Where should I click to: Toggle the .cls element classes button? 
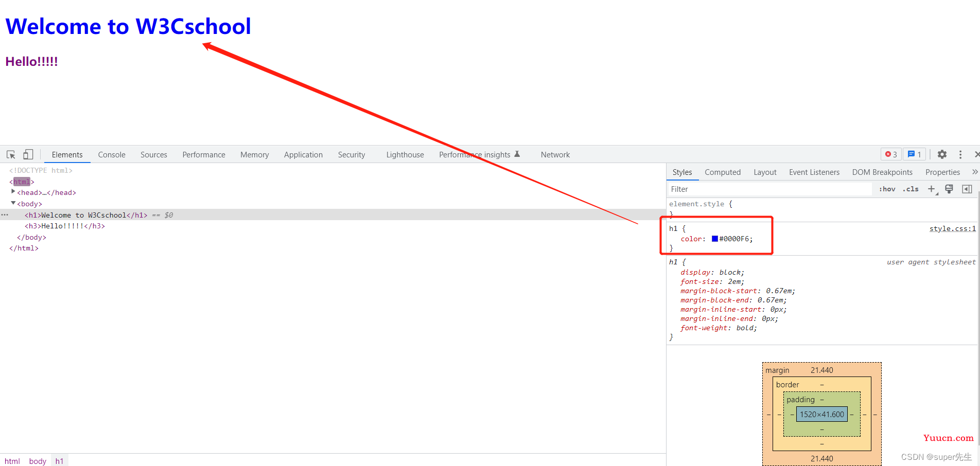911,189
